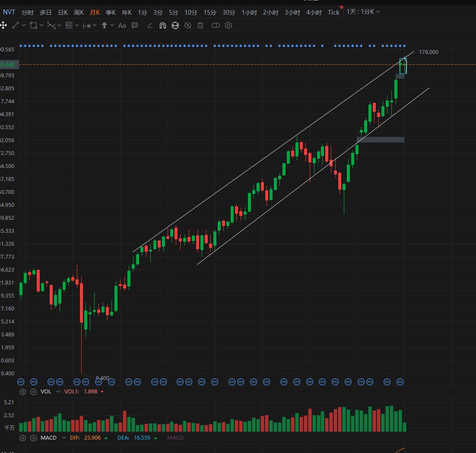Toggle drawing sync across charts
476x453 pixels.
(175, 25)
